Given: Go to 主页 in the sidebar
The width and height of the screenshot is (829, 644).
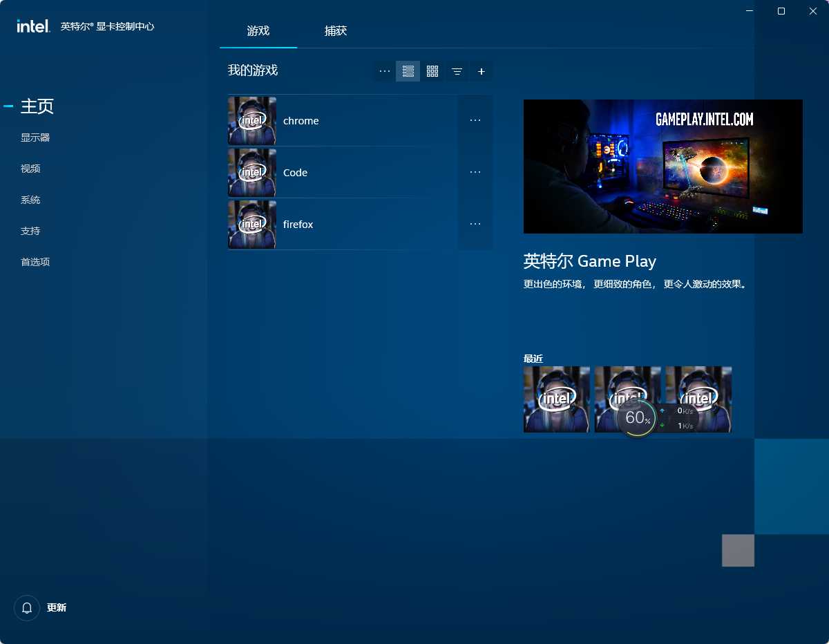Looking at the screenshot, I should (37, 106).
